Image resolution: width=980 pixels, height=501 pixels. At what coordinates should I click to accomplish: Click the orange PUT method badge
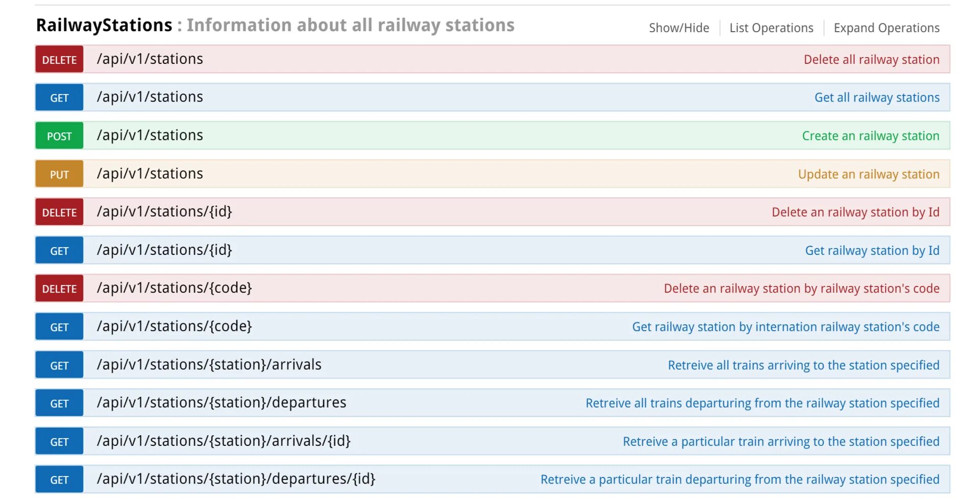(59, 174)
